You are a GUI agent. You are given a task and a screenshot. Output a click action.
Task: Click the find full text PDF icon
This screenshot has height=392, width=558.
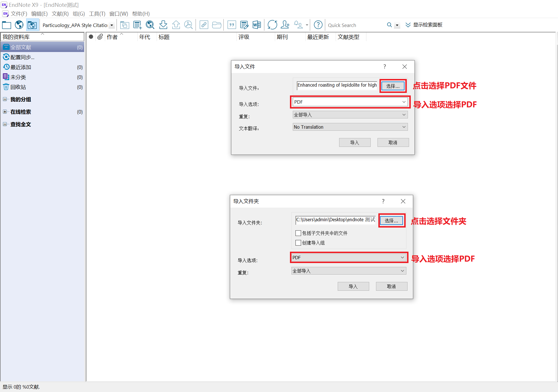[188, 25]
